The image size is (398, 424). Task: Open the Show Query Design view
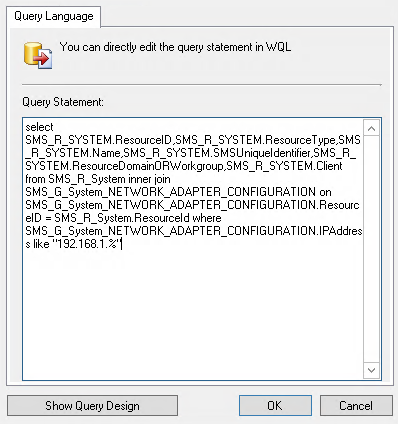coord(92,406)
